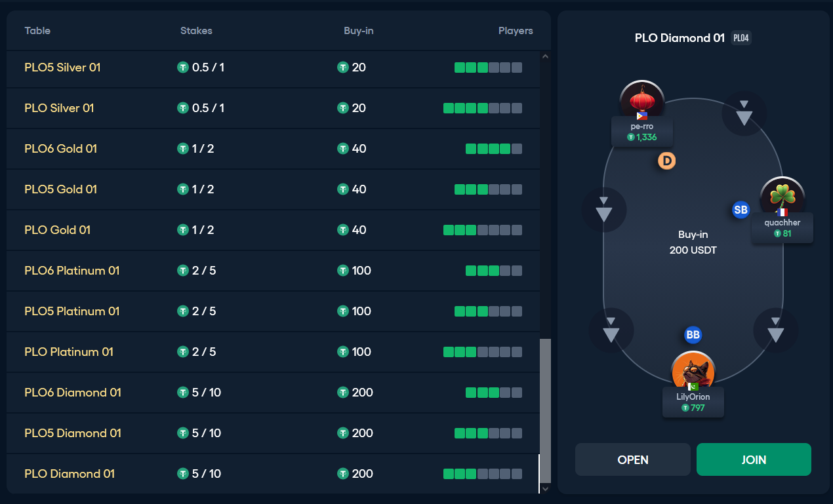This screenshot has width=833, height=504.
Task: Click the table list scrollbar up arrow
Action: coord(545,57)
